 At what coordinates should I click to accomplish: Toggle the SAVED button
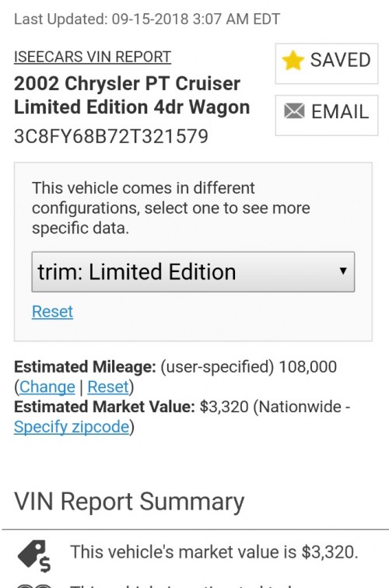[326, 63]
